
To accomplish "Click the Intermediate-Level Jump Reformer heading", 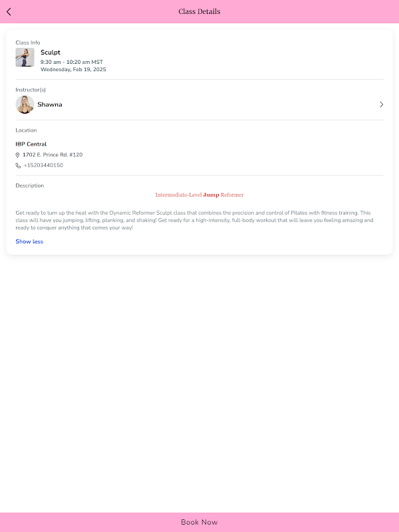I will 199,195.
